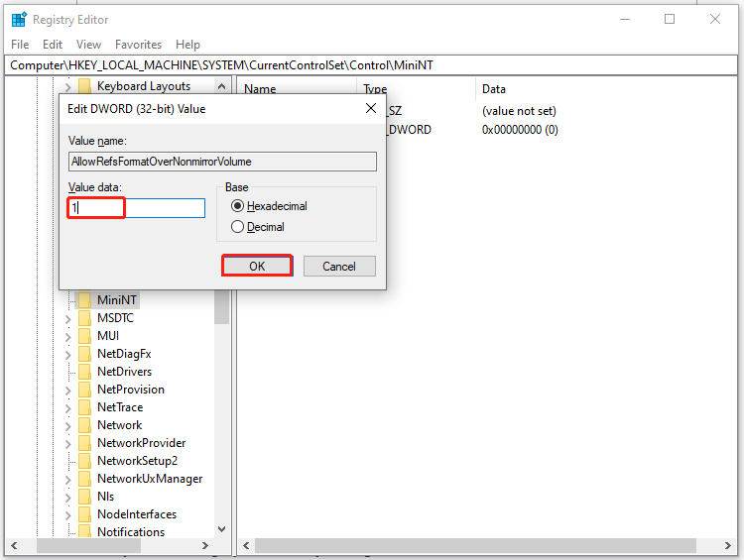Select the Notifications tree key label
Screen dimensions: 744x560
[x=131, y=531]
